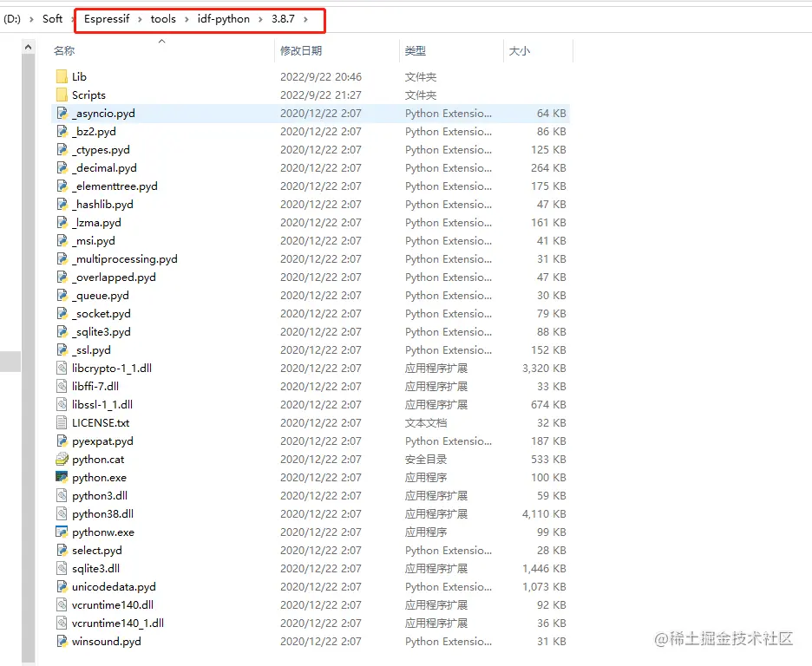Screen dimensions: 812x666
Task: Navigate to idf-python in the address bar
Action: [224, 18]
